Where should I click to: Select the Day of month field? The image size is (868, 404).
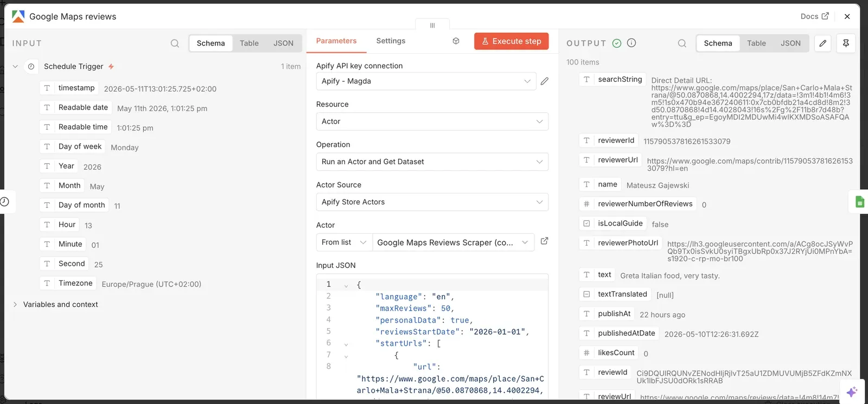point(74,205)
